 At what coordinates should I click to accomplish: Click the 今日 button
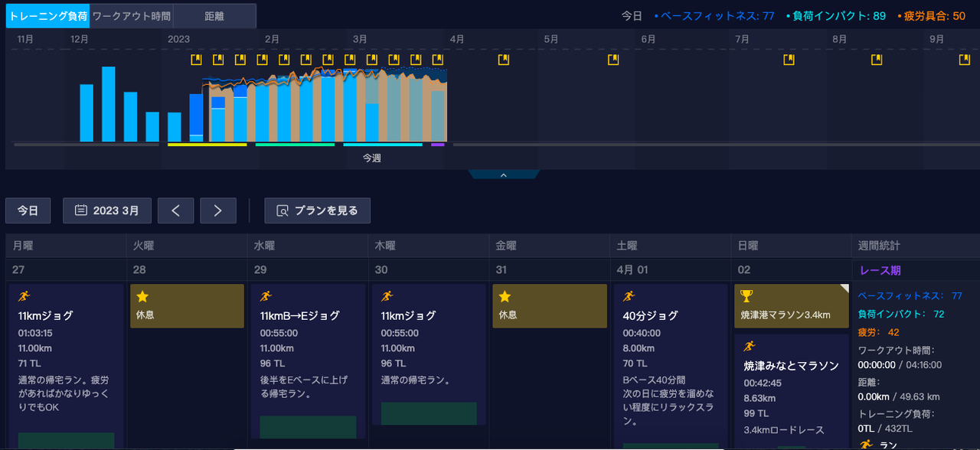pyautogui.click(x=28, y=210)
